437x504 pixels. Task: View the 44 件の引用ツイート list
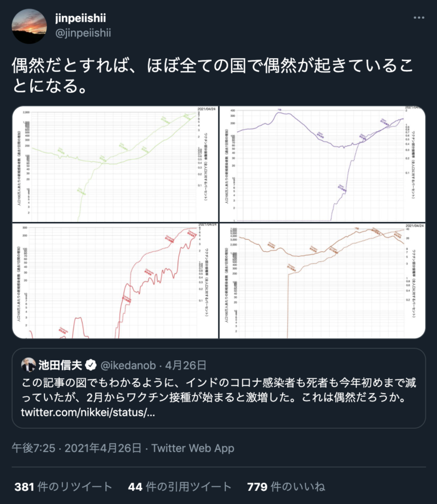pos(179,487)
